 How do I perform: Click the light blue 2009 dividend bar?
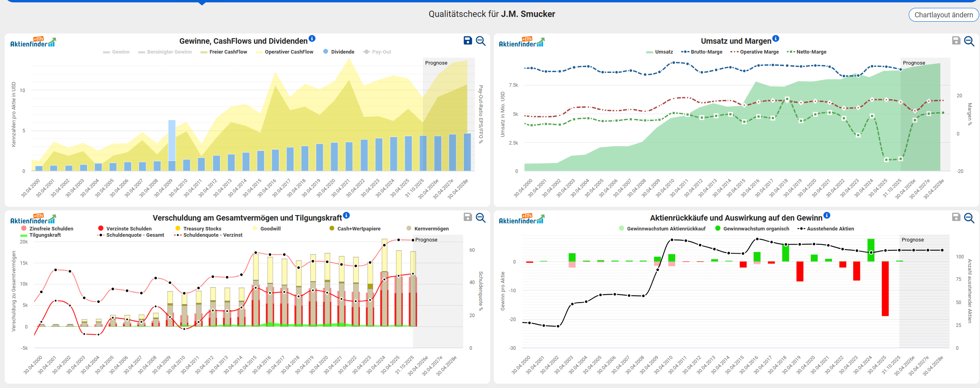click(x=172, y=140)
